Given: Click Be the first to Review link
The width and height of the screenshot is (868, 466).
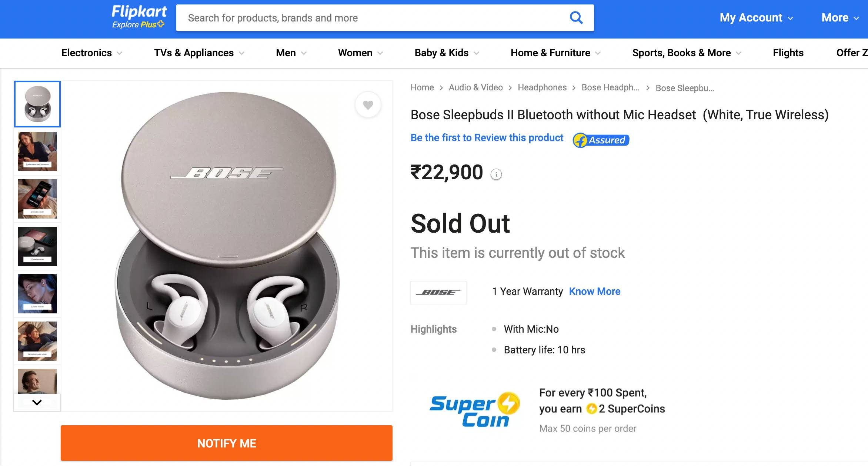Looking at the screenshot, I should (487, 138).
